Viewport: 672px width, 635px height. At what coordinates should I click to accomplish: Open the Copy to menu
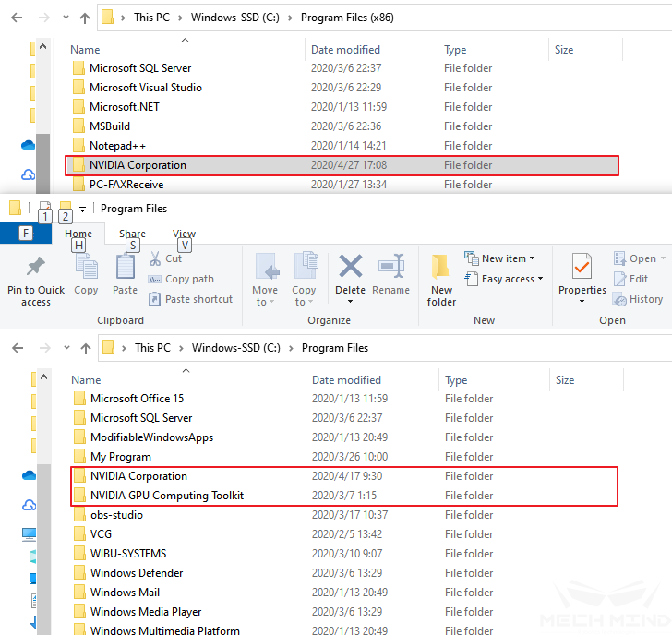pyautogui.click(x=304, y=279)
